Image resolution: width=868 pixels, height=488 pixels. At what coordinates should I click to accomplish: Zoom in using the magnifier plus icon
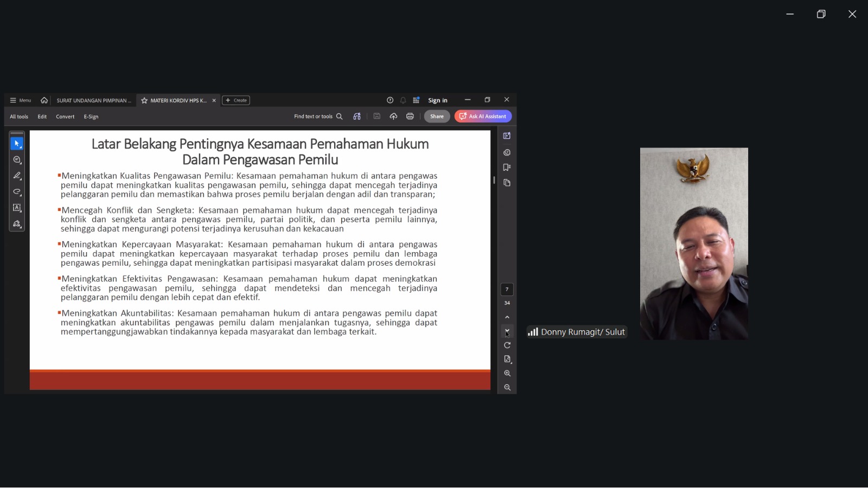[507, 374]
